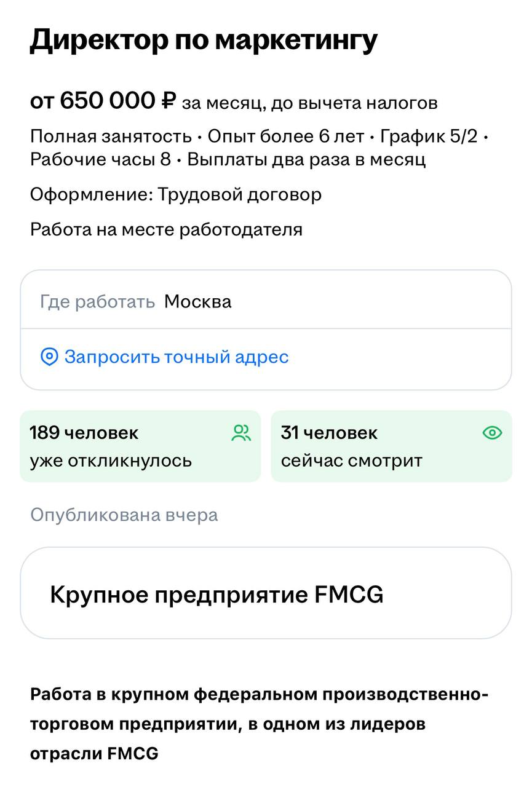This screenshot has height=787, width=532.
Task: Select the 'Директор по маркетингу' job title
Action: 204,40
